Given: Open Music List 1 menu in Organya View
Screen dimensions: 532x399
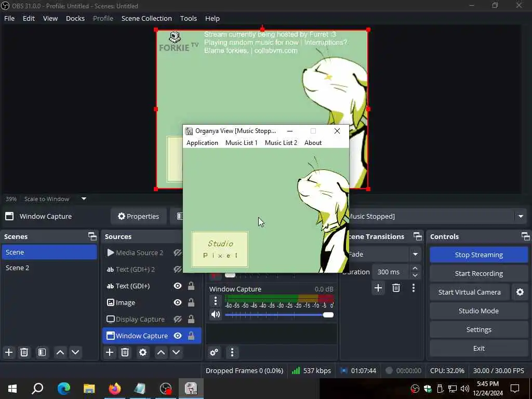Looking at the screenshot, I should click(241, 143).
